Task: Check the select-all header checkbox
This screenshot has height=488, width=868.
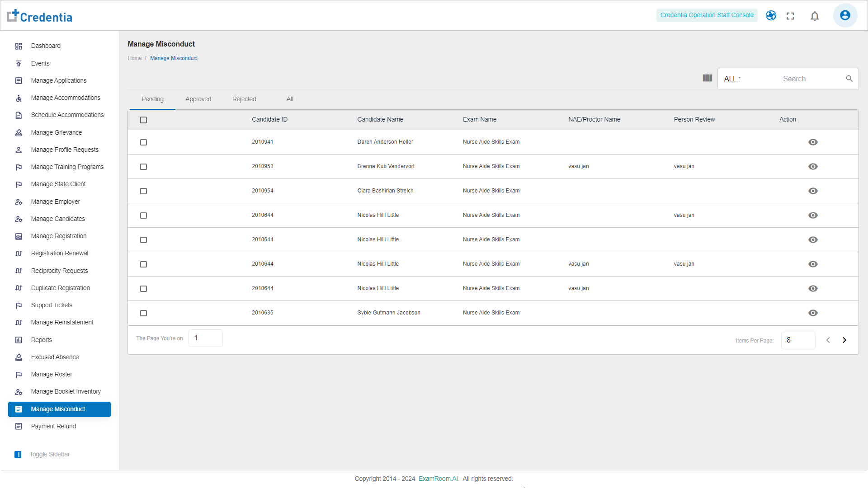Action: [144, 120]
